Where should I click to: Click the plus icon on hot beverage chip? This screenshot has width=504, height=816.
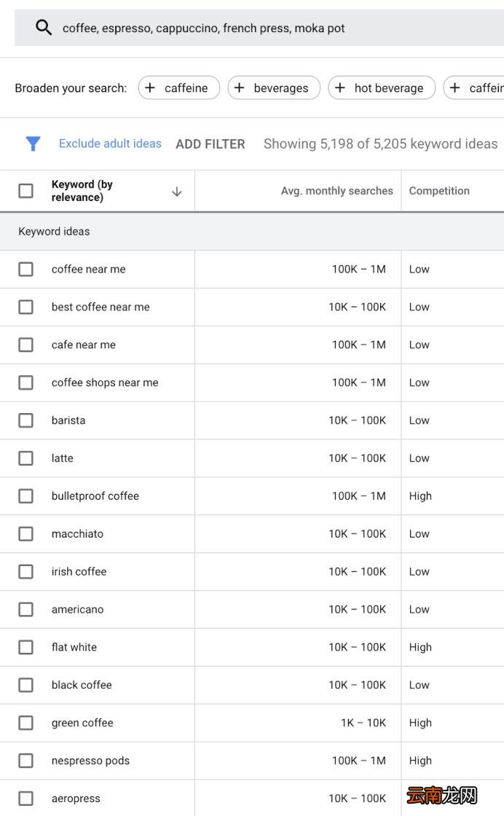339,88
